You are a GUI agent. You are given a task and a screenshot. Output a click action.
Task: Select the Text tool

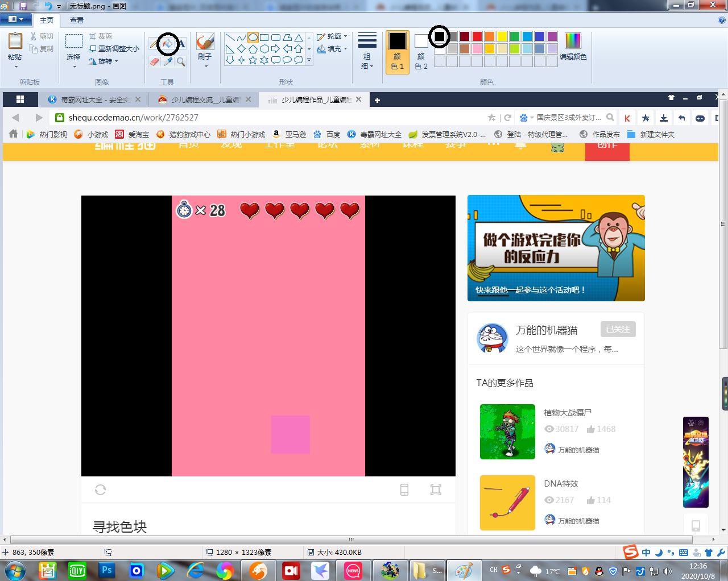pos(181,44)
